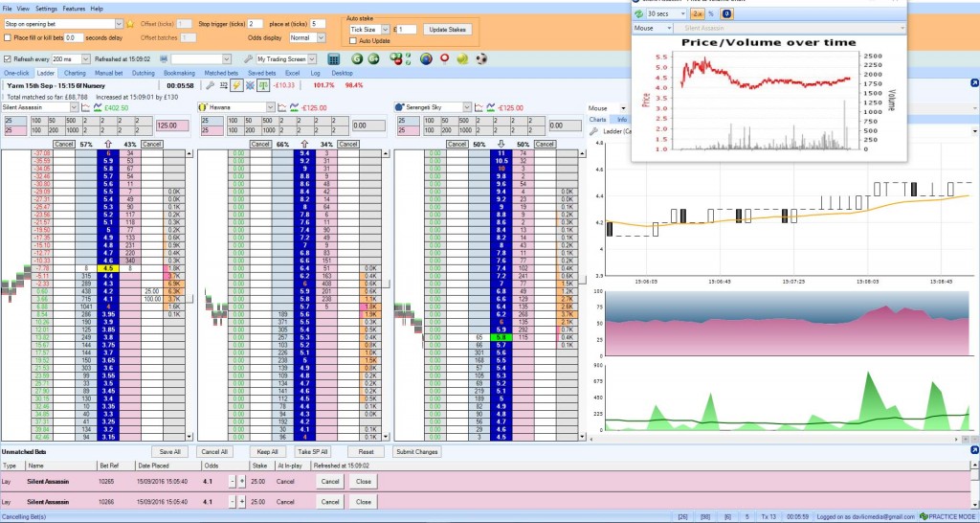
Task: Open the Features menu
Action: click(x=74, y=9)
